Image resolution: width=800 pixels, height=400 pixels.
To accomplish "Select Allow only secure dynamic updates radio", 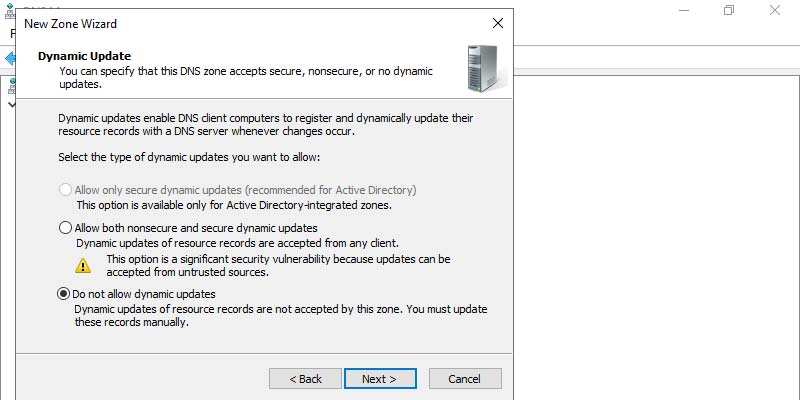I will 65,190.
